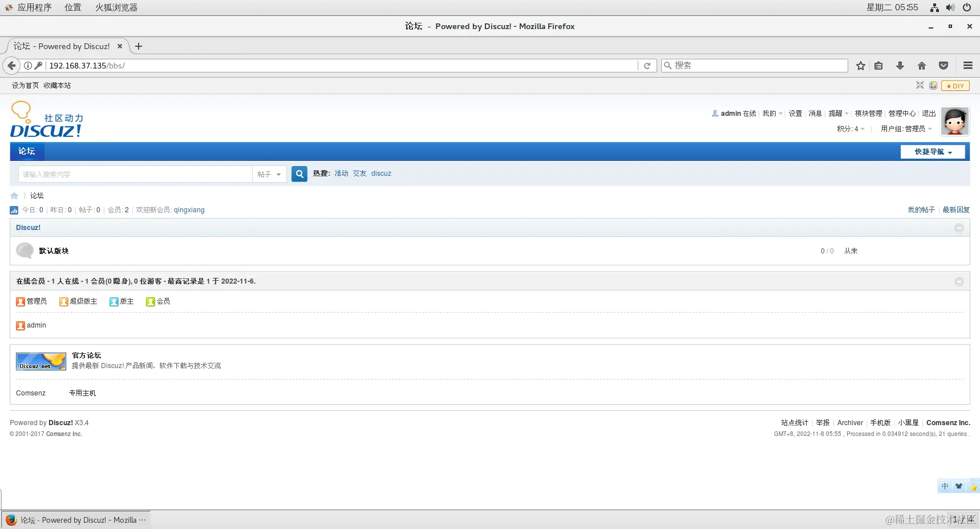Collapse the online members section
The height and width of the screenshot is (529, 980).
[959, 281]
